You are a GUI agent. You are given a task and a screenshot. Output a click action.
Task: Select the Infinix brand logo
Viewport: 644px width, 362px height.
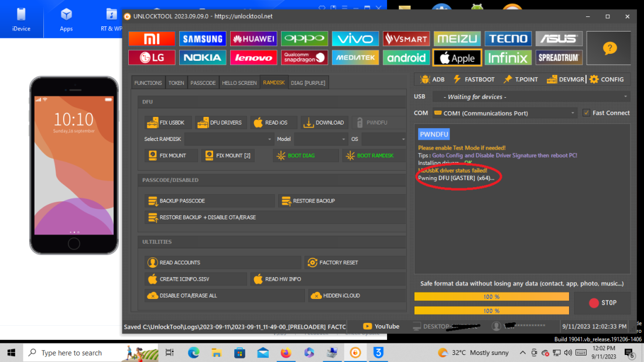click(x=508, y=57)
